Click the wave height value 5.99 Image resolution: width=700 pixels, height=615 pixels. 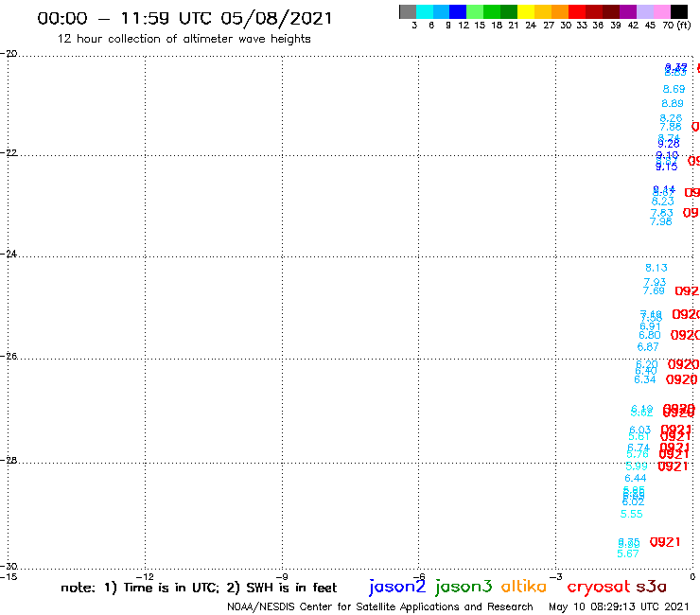[637, 466]
